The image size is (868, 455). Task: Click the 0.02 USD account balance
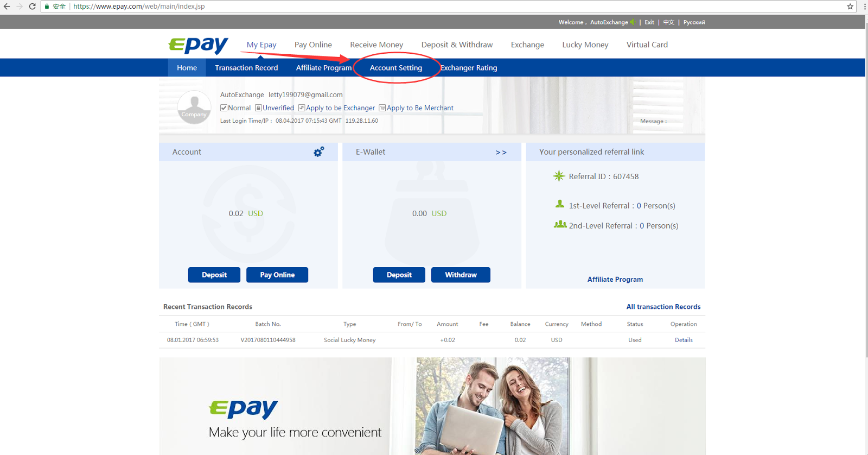click(x=246, y=213)
